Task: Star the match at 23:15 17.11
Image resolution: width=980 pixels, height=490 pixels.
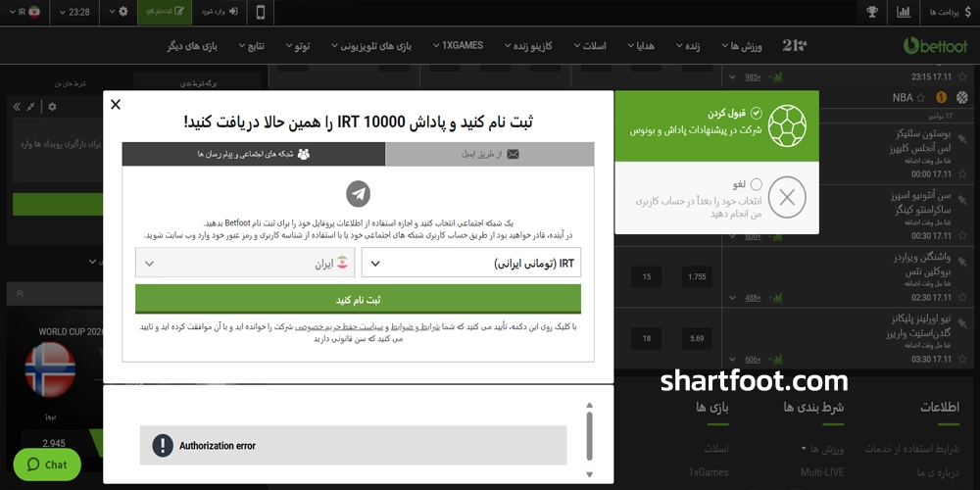Action: coord(962,77)
